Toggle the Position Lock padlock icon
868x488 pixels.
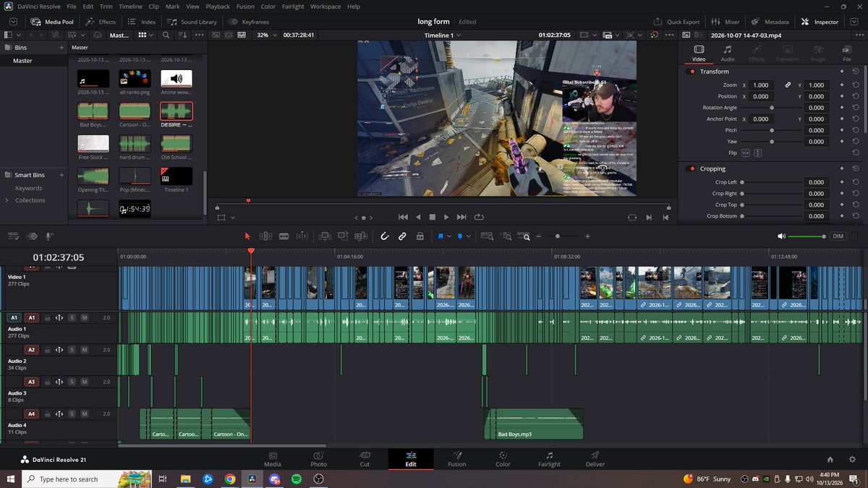tap(420, 236)
